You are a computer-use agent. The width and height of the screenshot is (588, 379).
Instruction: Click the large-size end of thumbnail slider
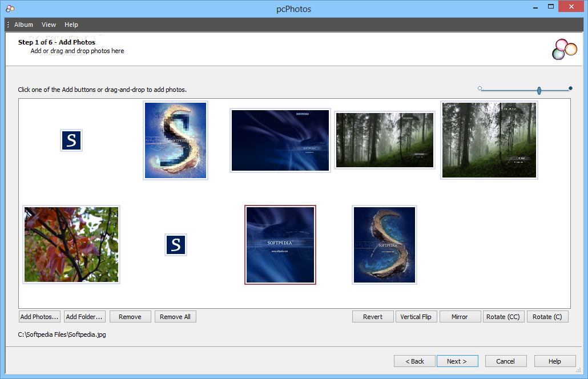tap(570, 88)
